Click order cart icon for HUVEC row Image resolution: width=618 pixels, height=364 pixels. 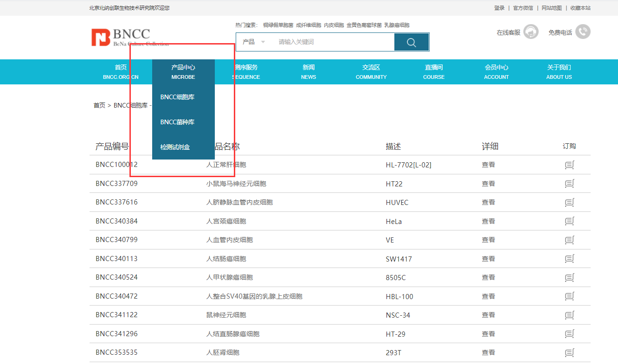[570, 202]
